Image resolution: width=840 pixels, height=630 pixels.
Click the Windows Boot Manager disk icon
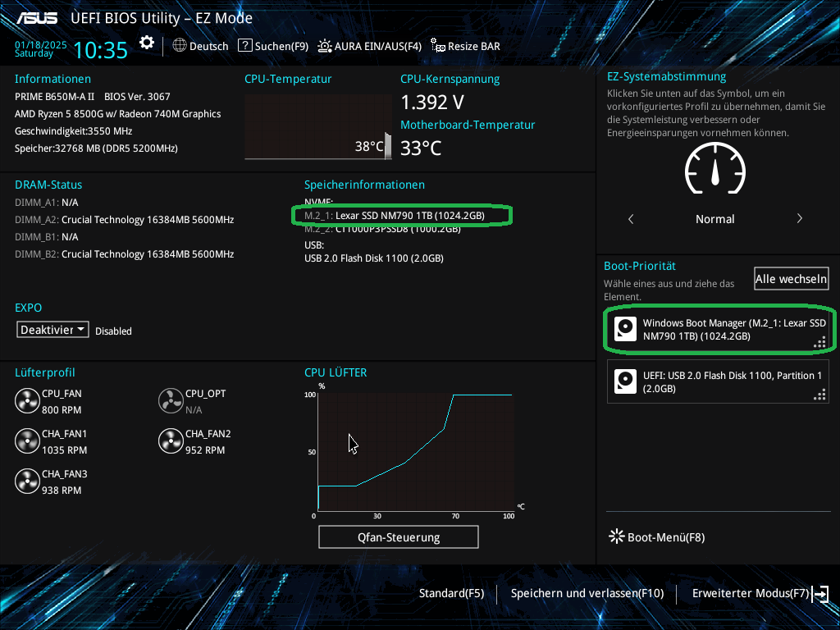coord(625,329)
